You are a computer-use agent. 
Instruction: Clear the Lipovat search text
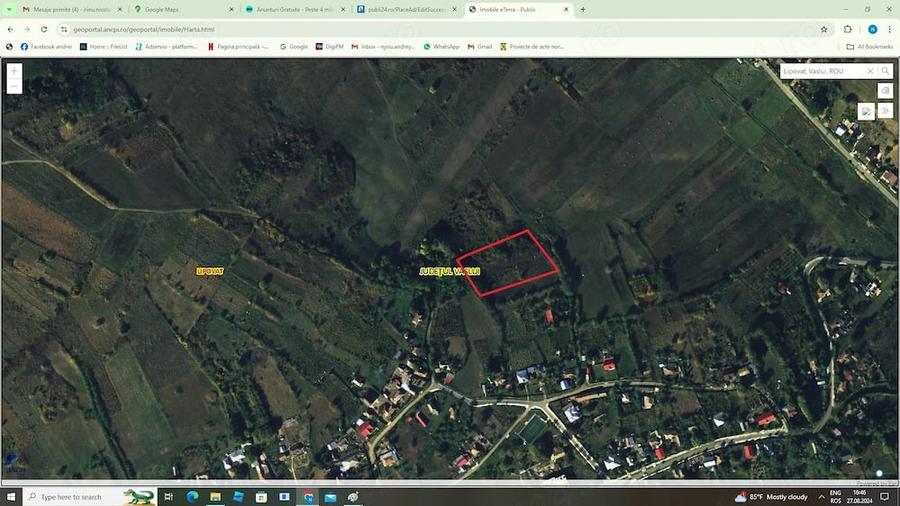point(870,71)
